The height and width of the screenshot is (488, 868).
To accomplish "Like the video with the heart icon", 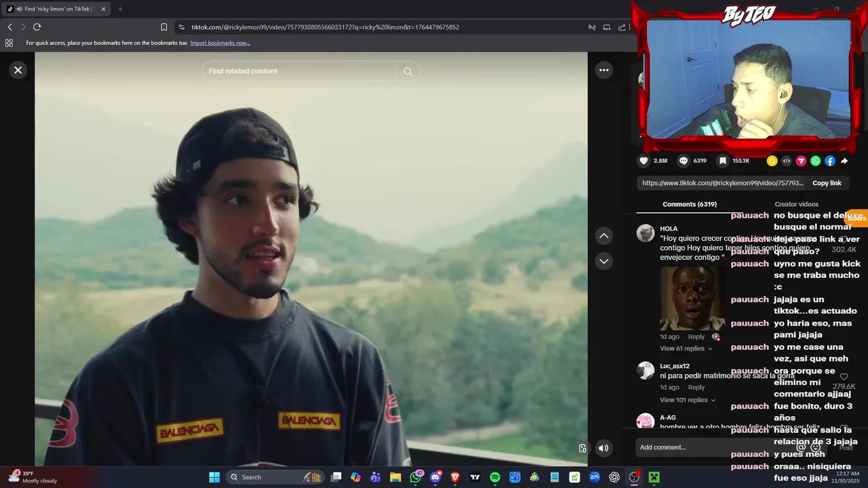I will [644, 161].
